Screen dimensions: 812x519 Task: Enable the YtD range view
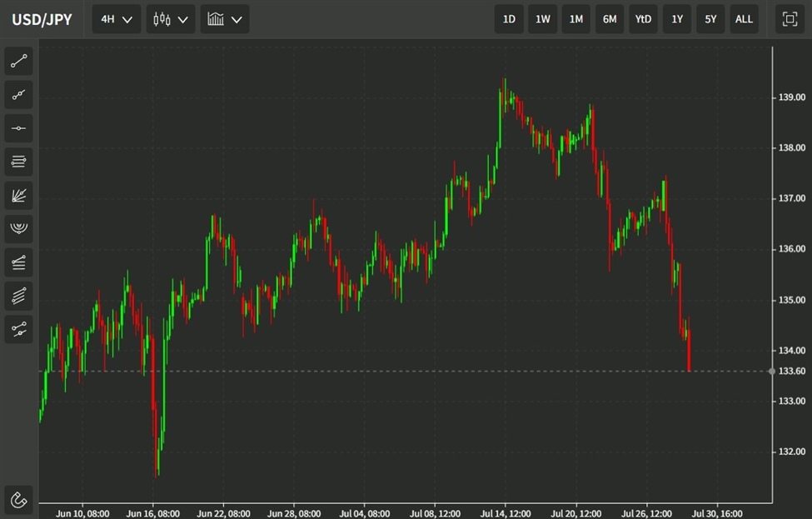pos(643,18)
